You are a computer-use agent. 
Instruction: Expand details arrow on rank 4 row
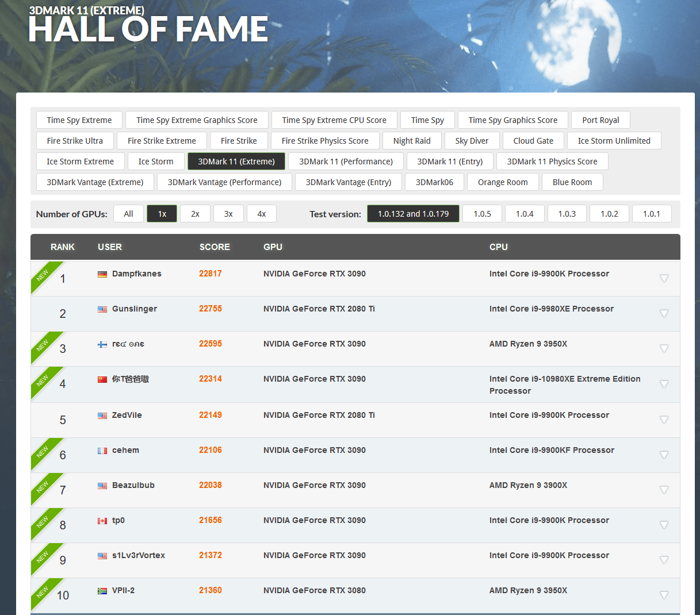[x=664, y=384]
